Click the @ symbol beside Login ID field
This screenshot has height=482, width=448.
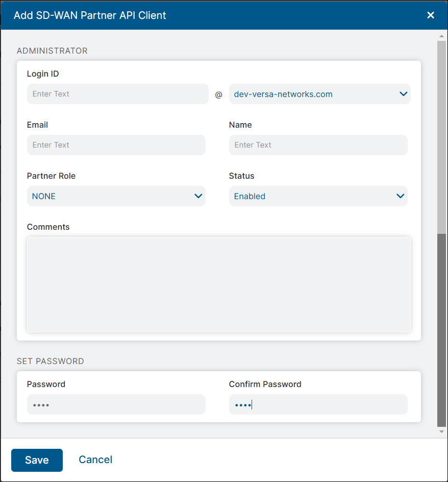(218, 94)
